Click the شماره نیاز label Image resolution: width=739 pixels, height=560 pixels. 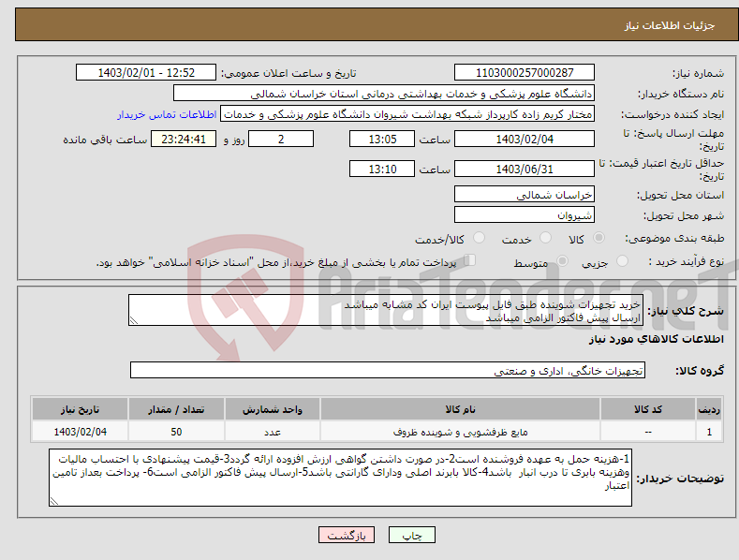pyautogui.click(x=698, y=73)
